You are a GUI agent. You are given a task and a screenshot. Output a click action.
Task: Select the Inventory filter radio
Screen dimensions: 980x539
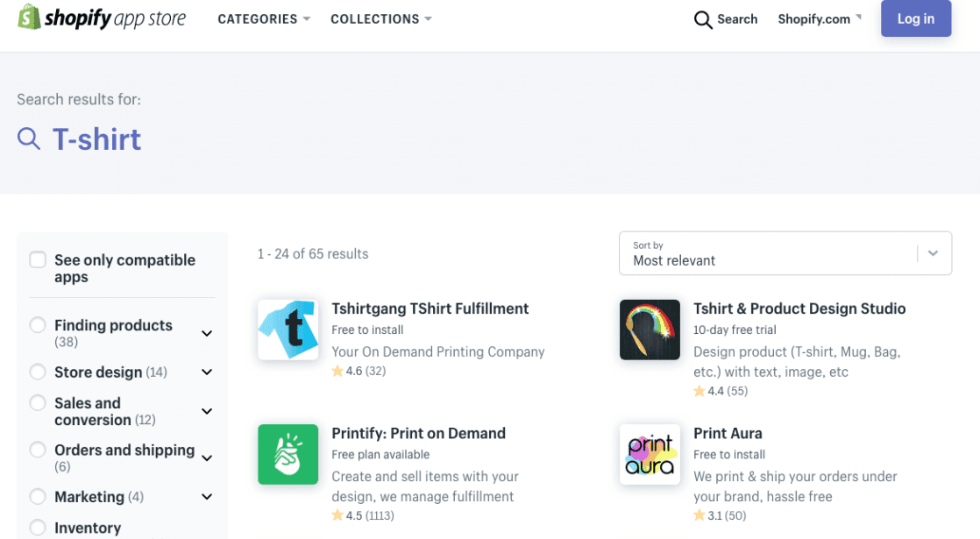pyautogui.click(x=38, y=528)
